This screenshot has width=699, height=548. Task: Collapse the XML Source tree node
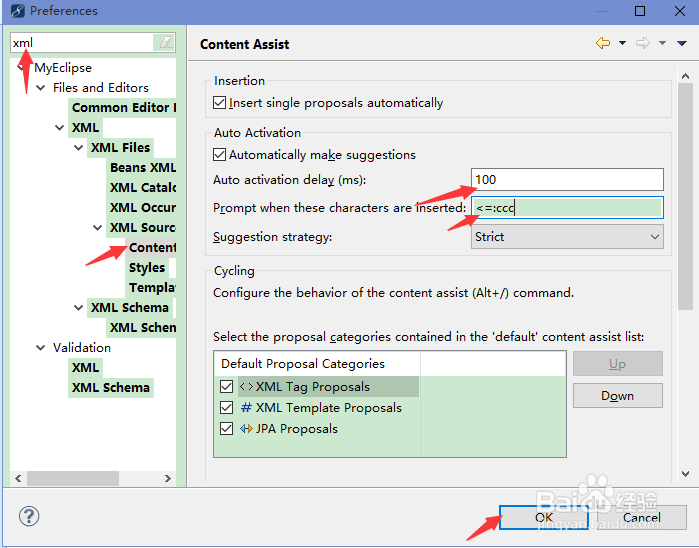click(98, 228)
